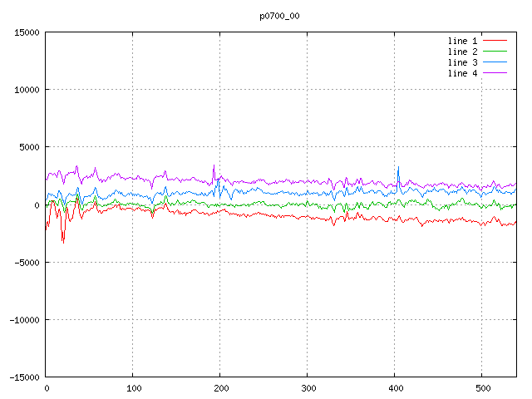Click the x-axis label 500
The image size is (532, 399).
click(483, 388)
